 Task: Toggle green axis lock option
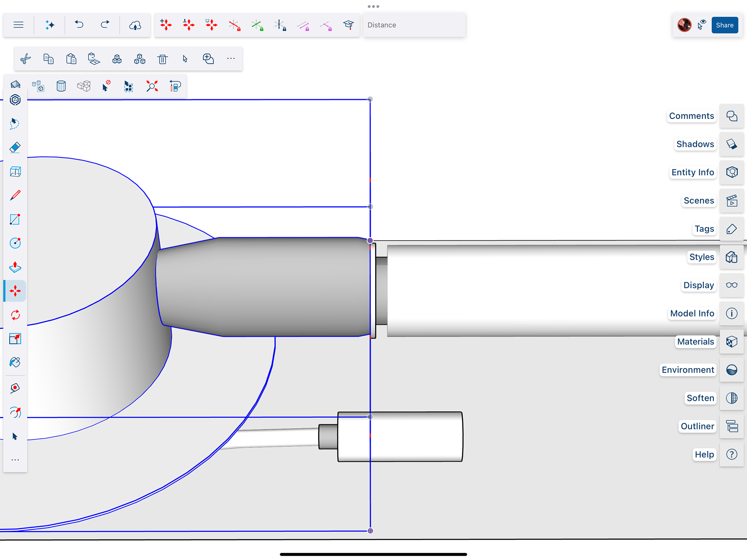[x=257, y=25]
